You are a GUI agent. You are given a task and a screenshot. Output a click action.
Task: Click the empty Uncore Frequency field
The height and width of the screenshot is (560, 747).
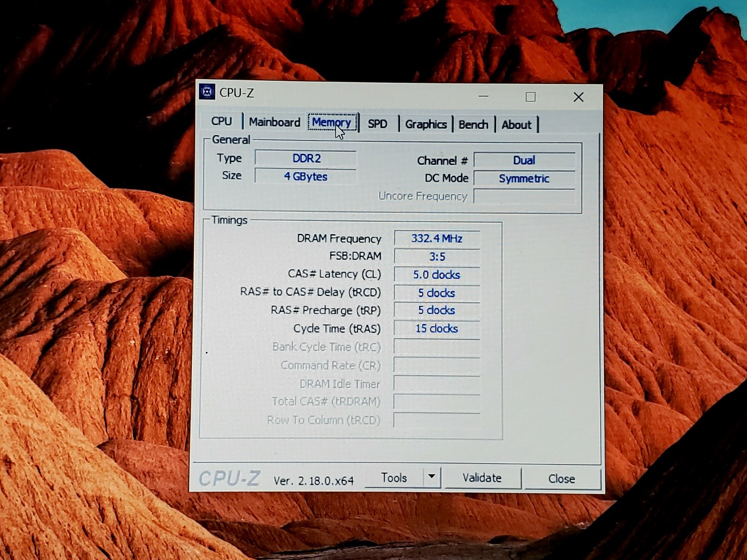point(524,196)
